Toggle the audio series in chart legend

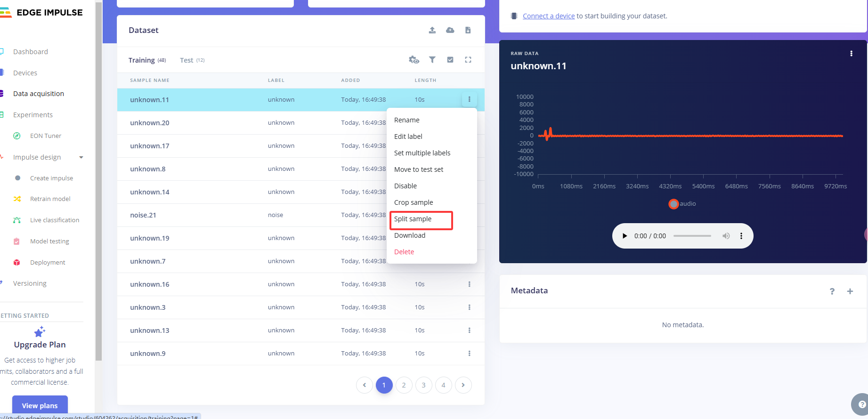click(x=682, y=204)
